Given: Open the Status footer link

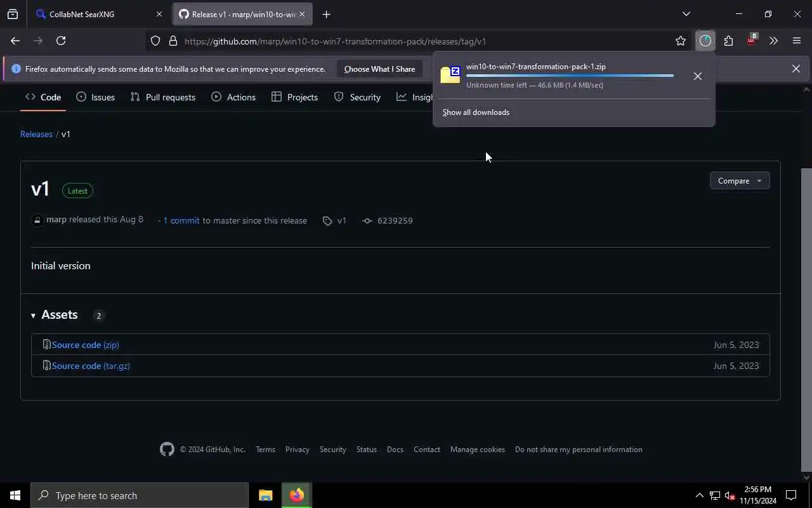Looking at the screenshot, I should click(x=366, y=450).
